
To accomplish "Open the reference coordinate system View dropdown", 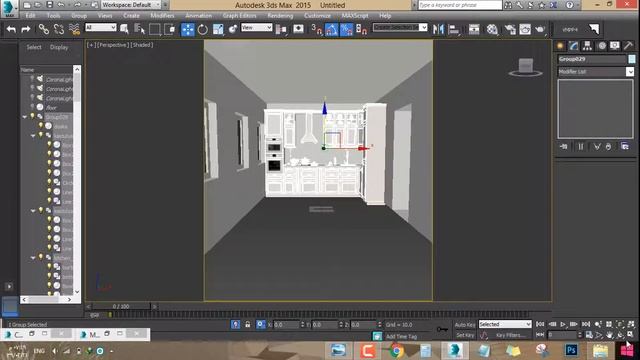I will pyautogui.click(x=256, y=27).
